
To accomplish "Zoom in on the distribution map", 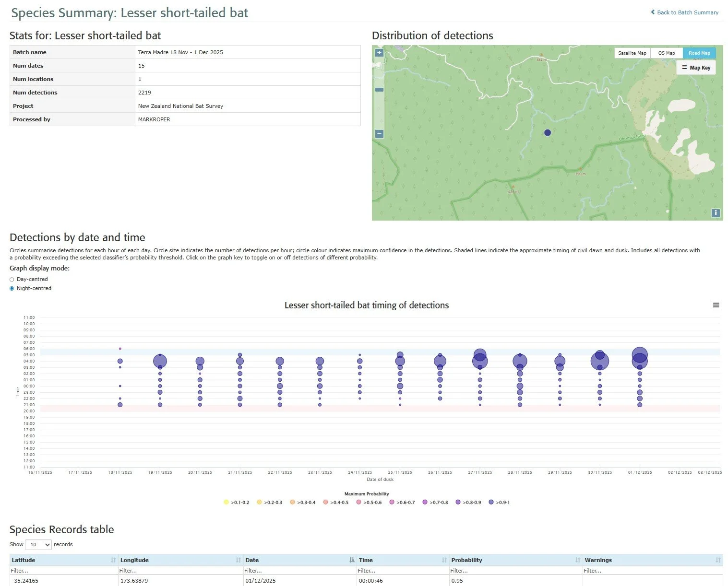I will click(379, 53).
